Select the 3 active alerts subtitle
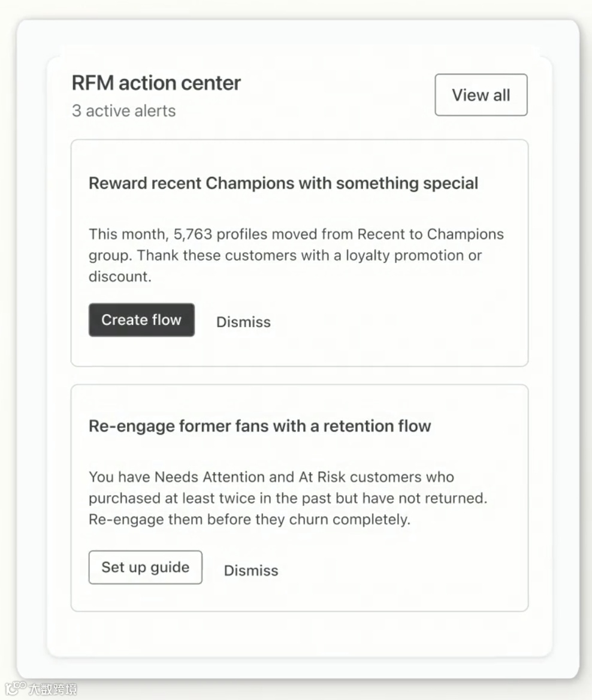 point(124,111)
